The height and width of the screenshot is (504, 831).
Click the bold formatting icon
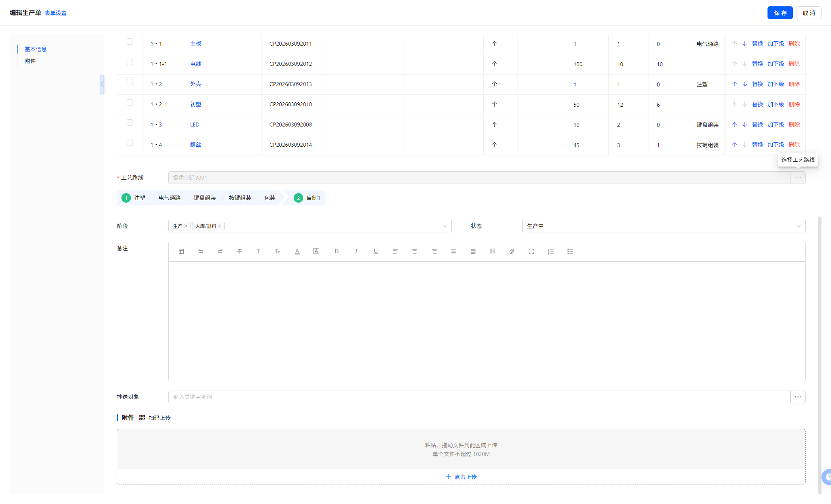[337, 251]
